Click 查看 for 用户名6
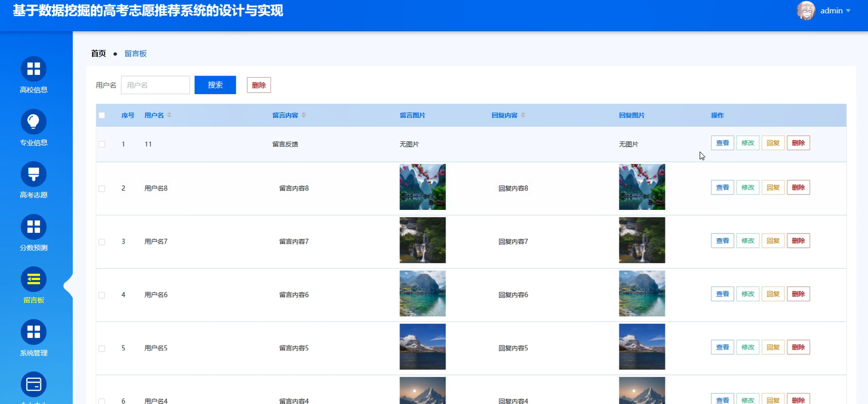Image resolution: width=868 pixels, height=404 pixels. (722, 294)
